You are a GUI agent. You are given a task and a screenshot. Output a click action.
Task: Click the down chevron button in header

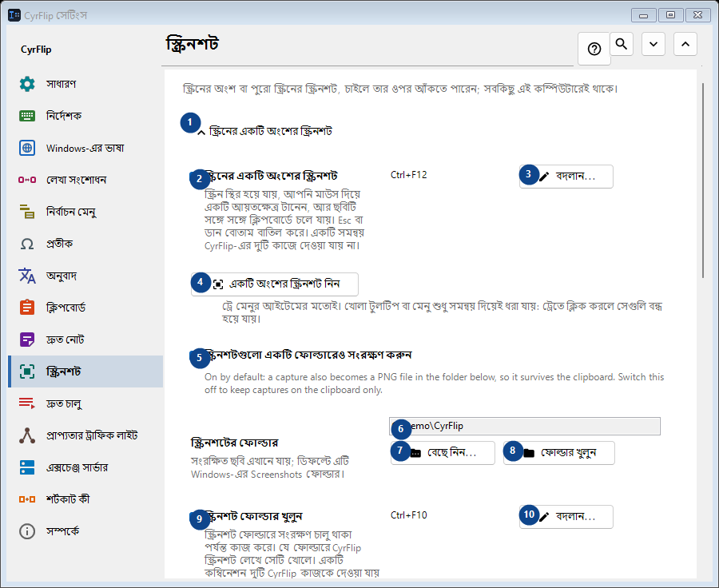pos(653,44)
